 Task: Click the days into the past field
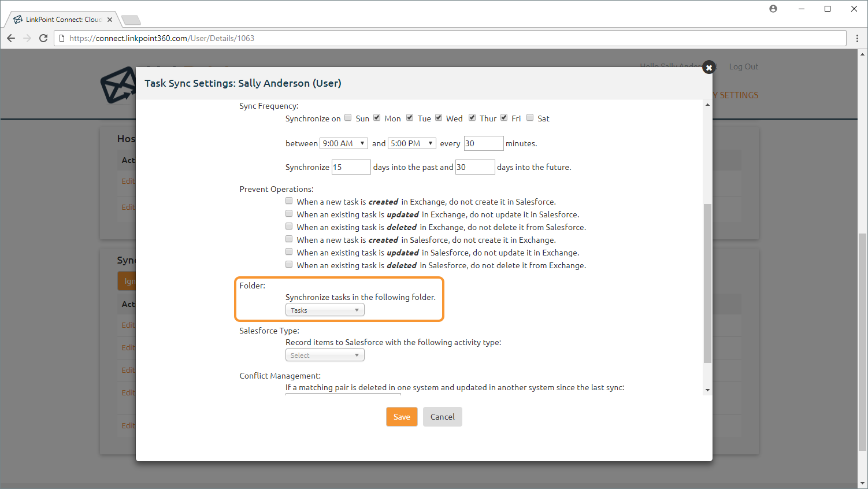tap(351, 167)
